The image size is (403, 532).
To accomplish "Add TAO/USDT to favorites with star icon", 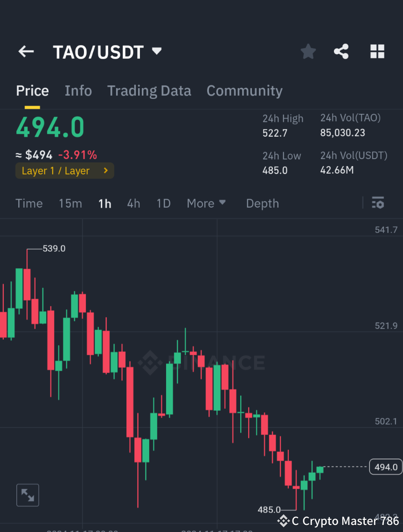I will 308,51.
